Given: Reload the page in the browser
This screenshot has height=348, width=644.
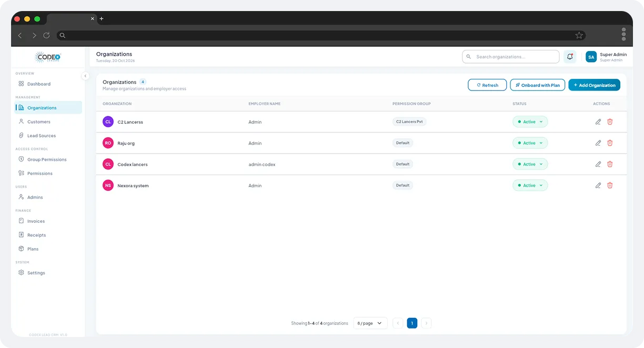Looking at the screenshot, I should pos(46,35).
